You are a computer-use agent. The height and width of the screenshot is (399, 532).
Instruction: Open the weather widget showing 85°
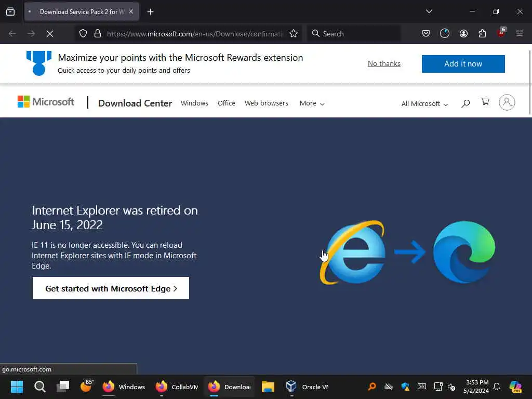pos(87,386)
